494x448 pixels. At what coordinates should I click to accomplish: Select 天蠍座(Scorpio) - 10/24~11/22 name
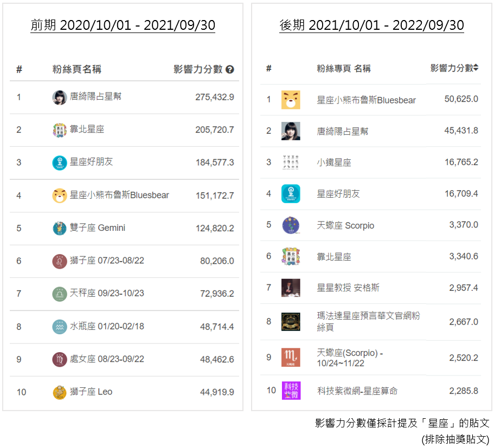point(350,358)
